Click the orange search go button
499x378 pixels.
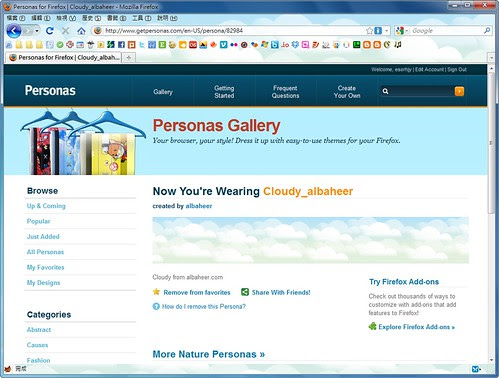click(459, 91)
